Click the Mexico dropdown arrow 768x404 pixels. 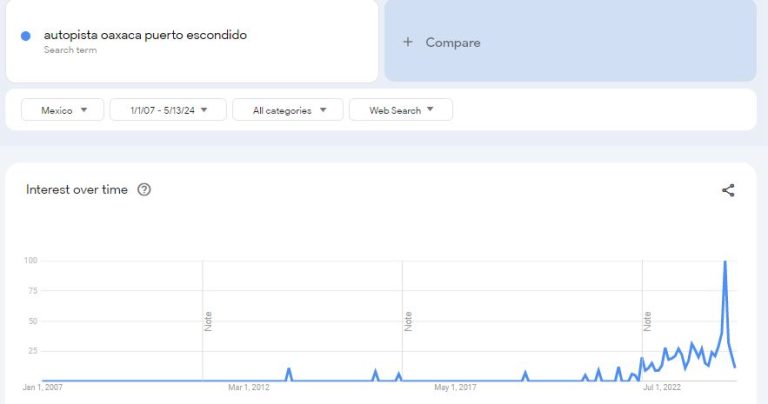pyautogui.click(x=84, y=110)
